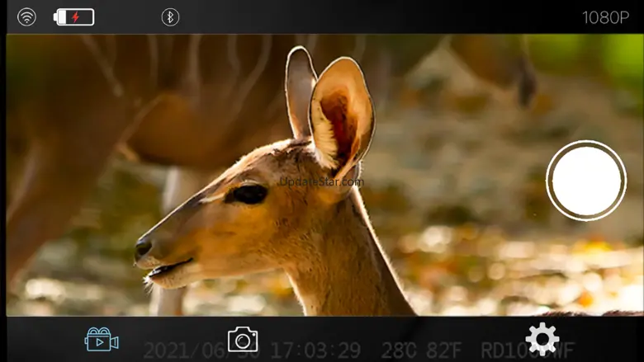
Task: Tap the Bluetooth icon
Action: point(170,17)
